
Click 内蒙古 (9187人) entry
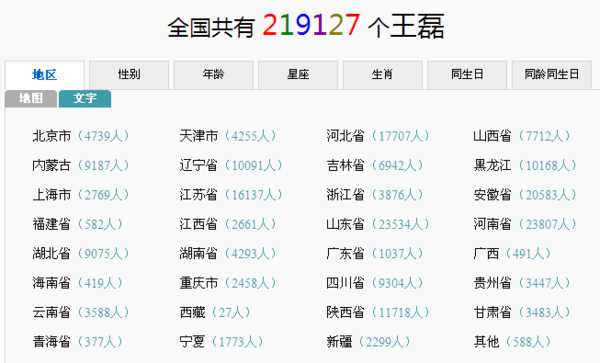coord(81,165)
